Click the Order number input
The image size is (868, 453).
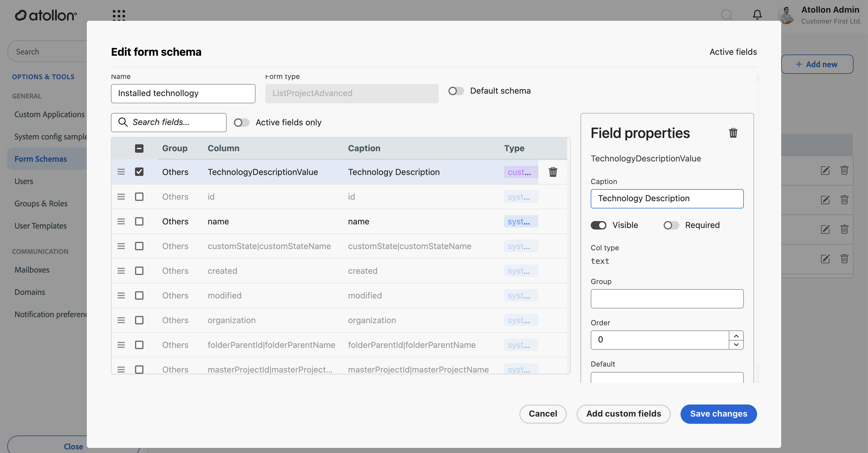click(x=660, y=340)
